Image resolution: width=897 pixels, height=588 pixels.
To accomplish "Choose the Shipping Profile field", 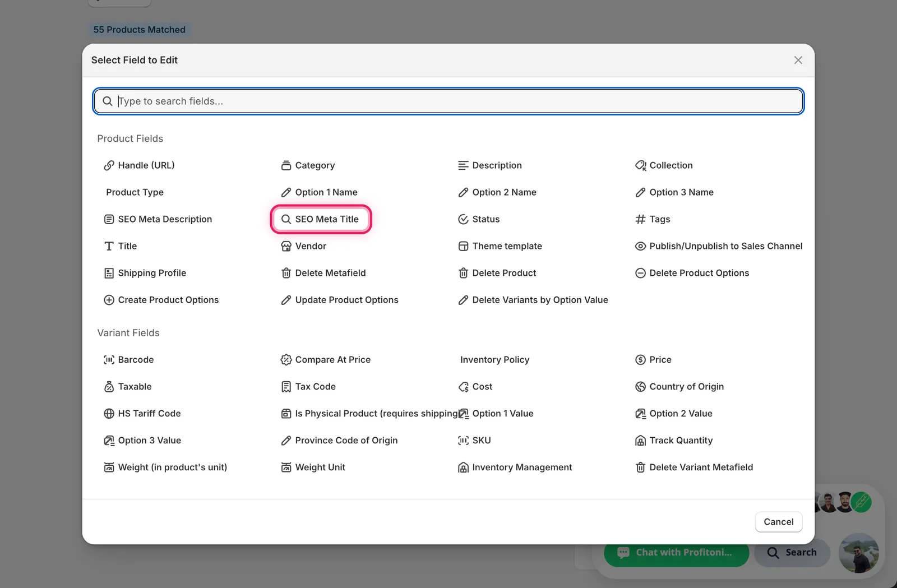I will pyautogui.click(x=145, y=273).
